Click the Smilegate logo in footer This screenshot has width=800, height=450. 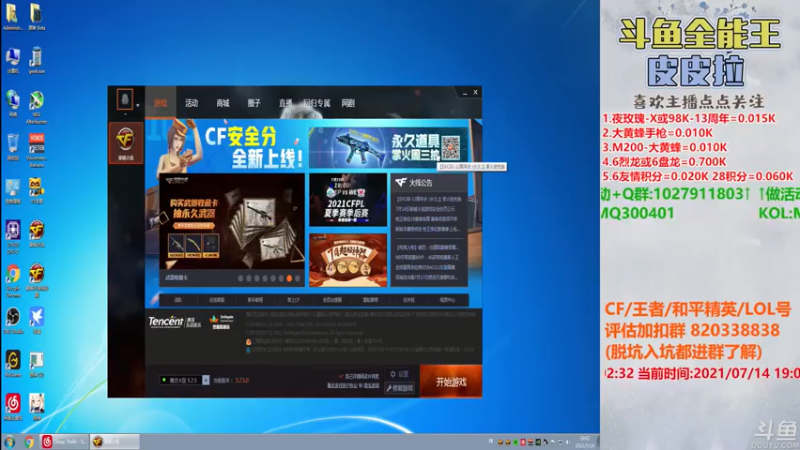pyautogui.click(x=221, y=321)
